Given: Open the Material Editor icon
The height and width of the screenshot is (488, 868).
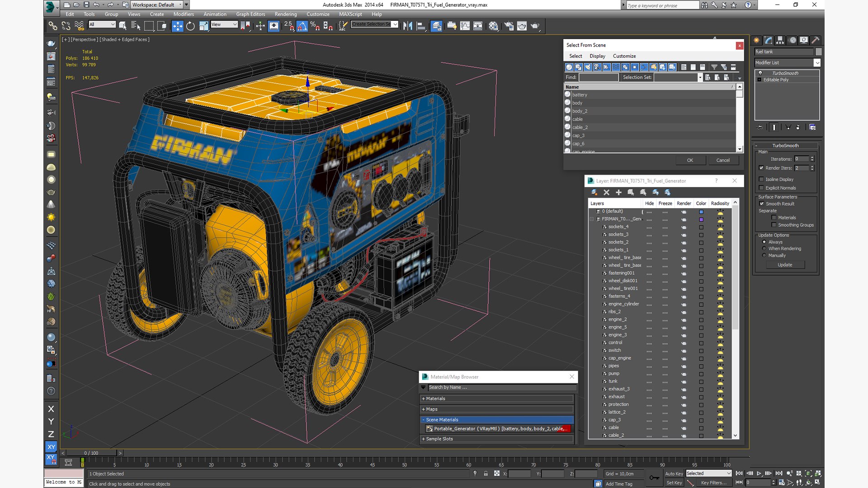Looking at the screenshot, I should click(x=493, y=26).
